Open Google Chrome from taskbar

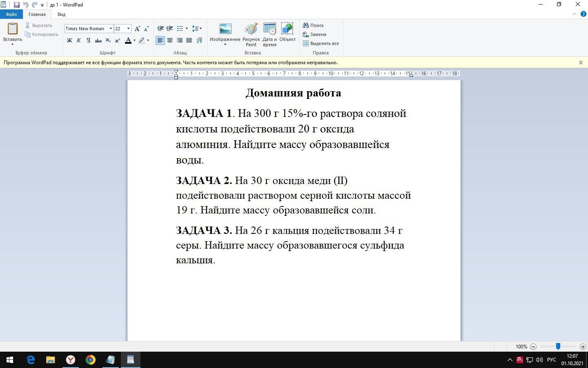[90, 360]
